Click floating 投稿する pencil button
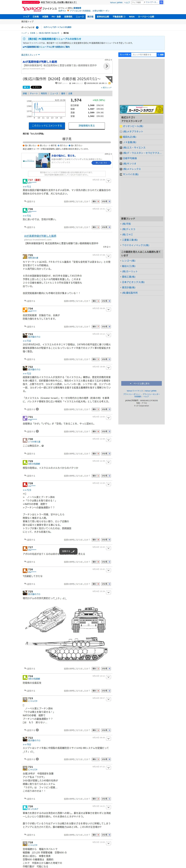186x868 pixels. tap(68, 551)
